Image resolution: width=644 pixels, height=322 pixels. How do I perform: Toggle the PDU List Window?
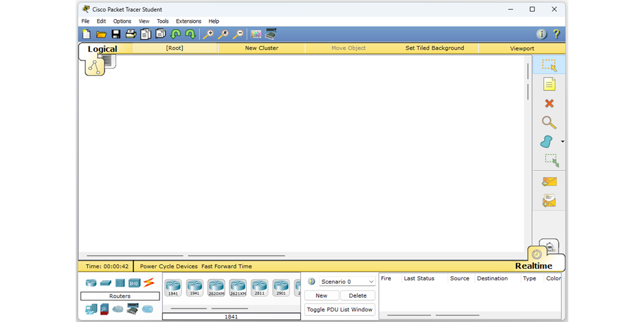coord(339,310)
